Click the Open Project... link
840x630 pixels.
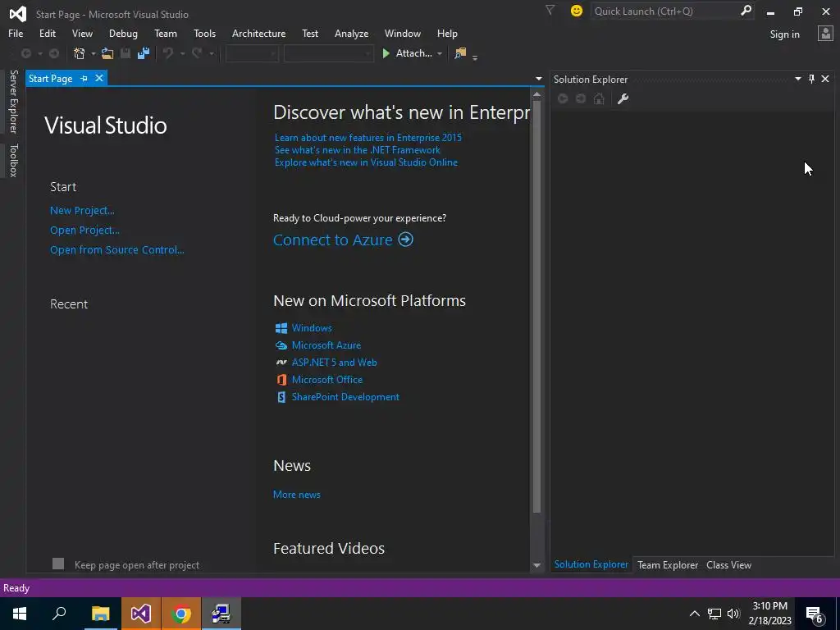[x=84, y=231]
